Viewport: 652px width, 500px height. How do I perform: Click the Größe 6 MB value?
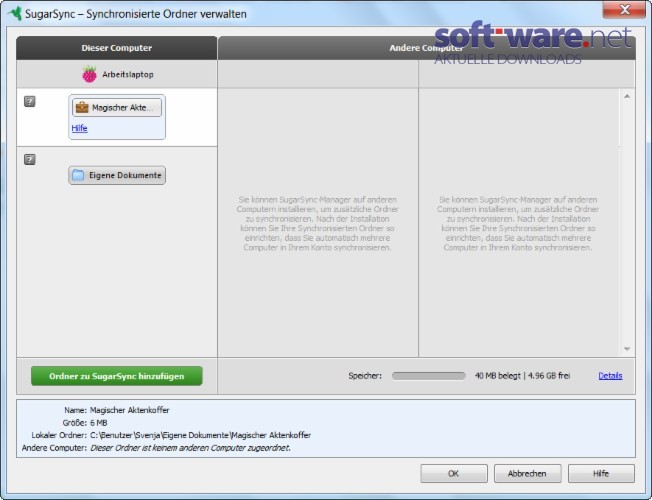[x=99, y=423]
